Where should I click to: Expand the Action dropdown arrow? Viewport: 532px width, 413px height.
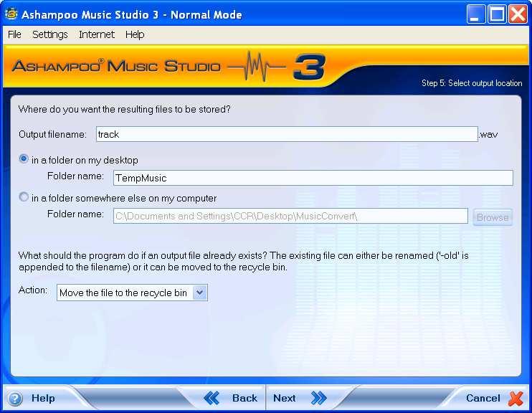tap(200, 292)
